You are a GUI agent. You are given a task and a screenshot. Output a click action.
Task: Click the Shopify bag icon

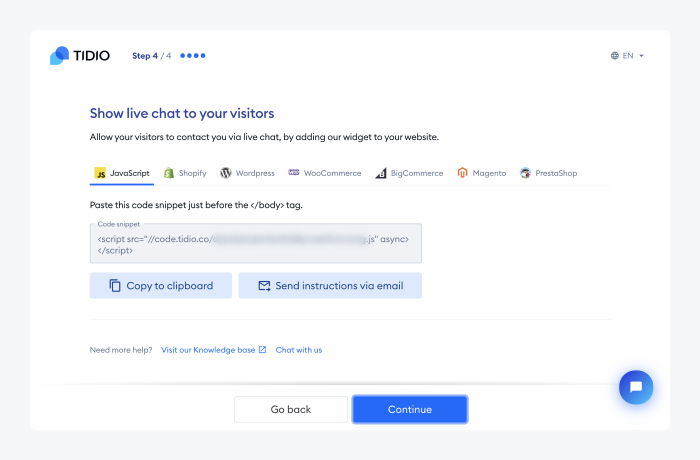click(169, 173)
